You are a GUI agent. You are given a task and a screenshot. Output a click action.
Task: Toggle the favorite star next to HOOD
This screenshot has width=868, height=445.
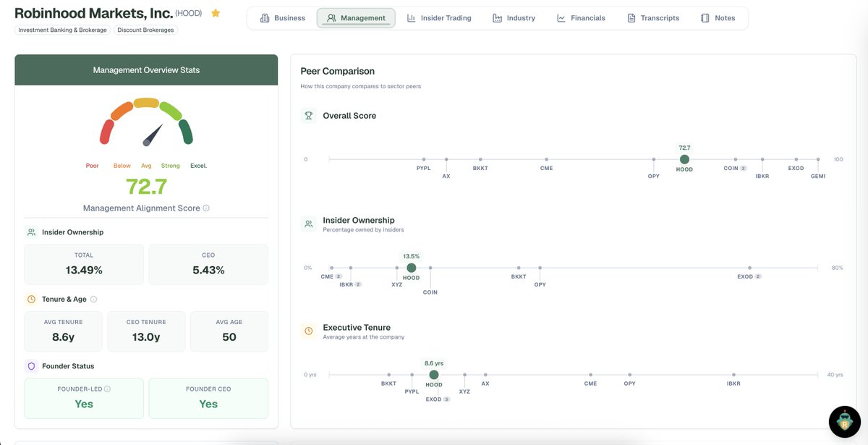click(216, 13)
